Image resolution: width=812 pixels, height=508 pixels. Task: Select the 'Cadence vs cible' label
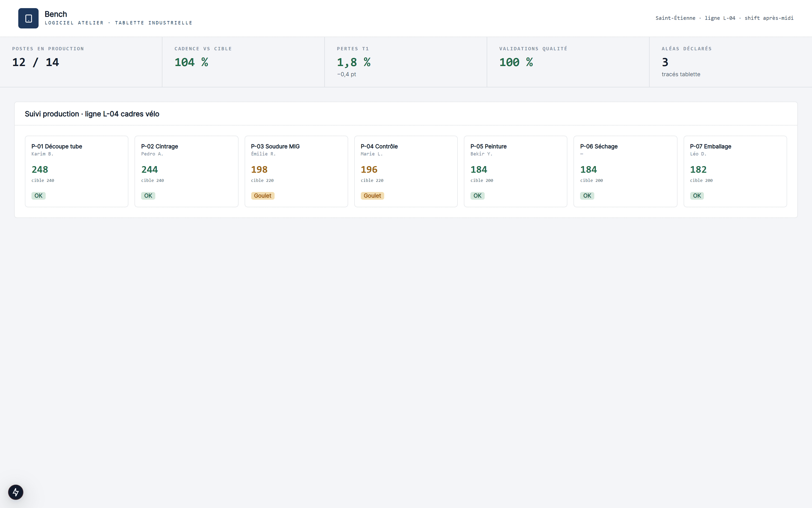(203, 49)
